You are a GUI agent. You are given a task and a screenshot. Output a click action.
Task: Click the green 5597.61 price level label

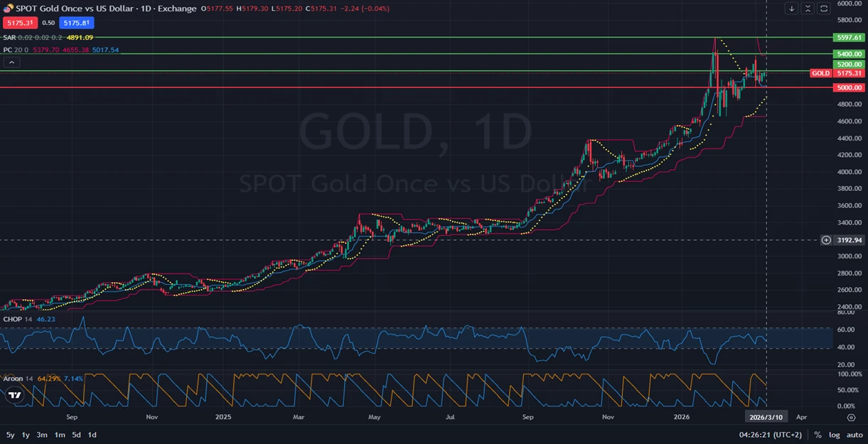(849, 38)
